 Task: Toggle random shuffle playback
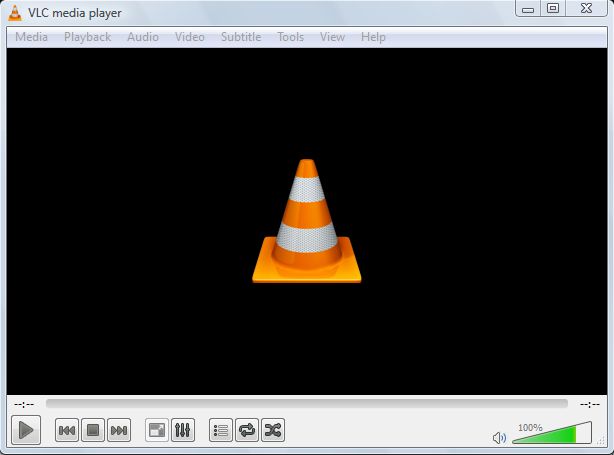273,430
